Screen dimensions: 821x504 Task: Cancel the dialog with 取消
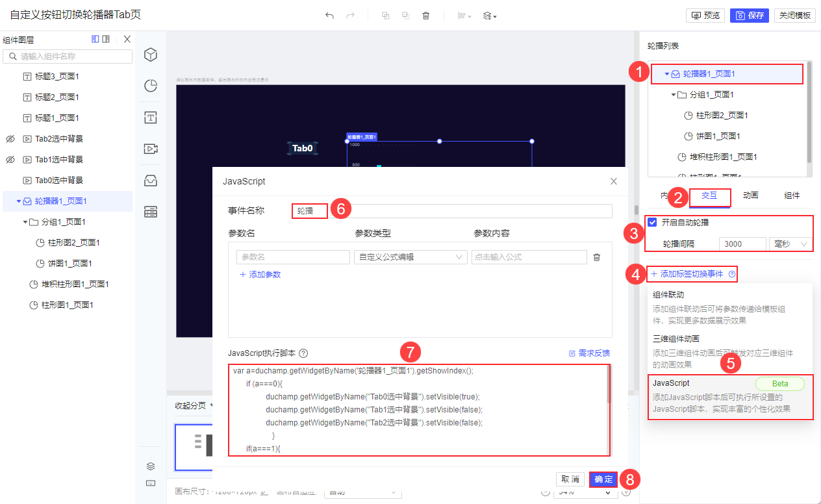(x=570, y=479)
